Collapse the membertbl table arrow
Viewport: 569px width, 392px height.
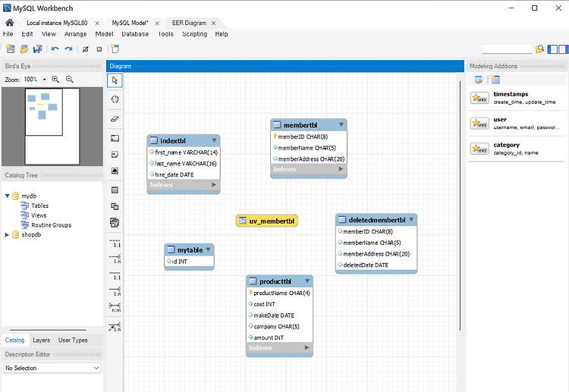[341, 124]
